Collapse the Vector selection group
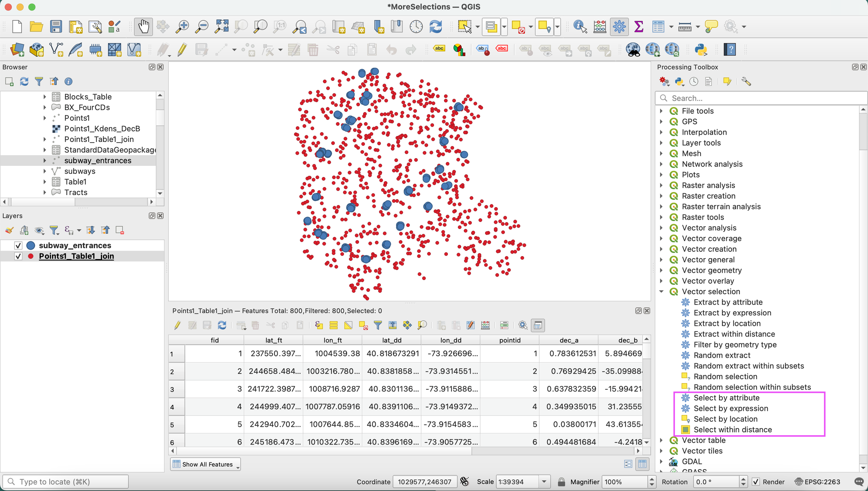Screen dimensions: 868x491 661,291
